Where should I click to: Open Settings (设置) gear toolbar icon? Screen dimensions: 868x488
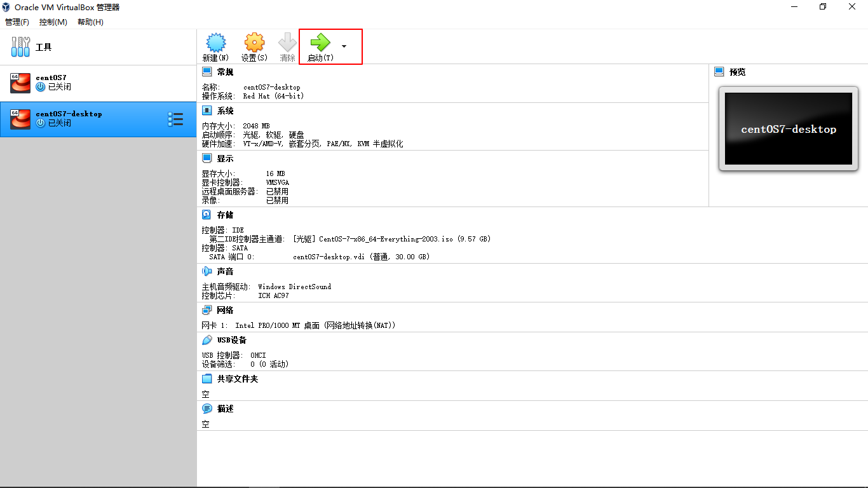(254, 43)
